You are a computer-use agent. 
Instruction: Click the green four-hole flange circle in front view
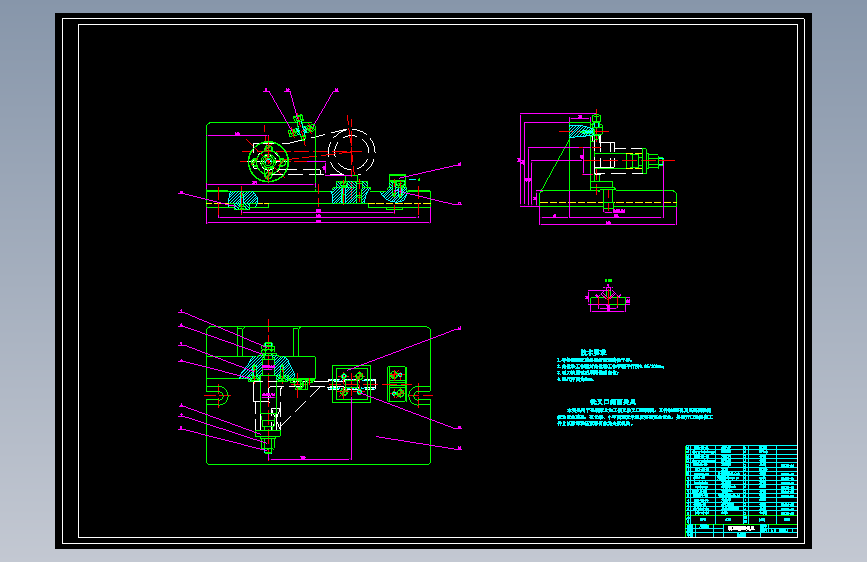tap(268, 162)
